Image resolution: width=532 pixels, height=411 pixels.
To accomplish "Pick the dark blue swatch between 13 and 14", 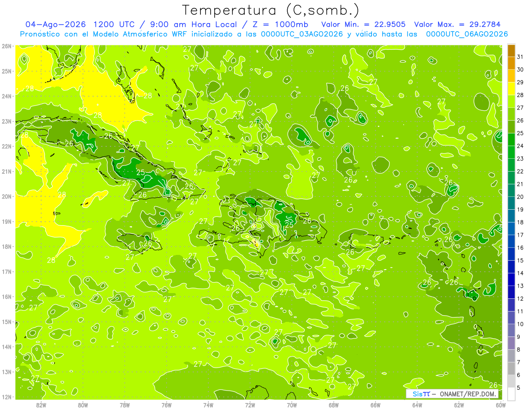I will (511, 279).
